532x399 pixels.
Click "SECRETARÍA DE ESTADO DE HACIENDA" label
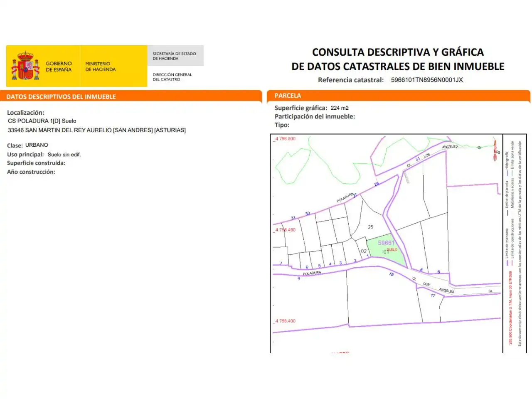click(x=174, y=56)
